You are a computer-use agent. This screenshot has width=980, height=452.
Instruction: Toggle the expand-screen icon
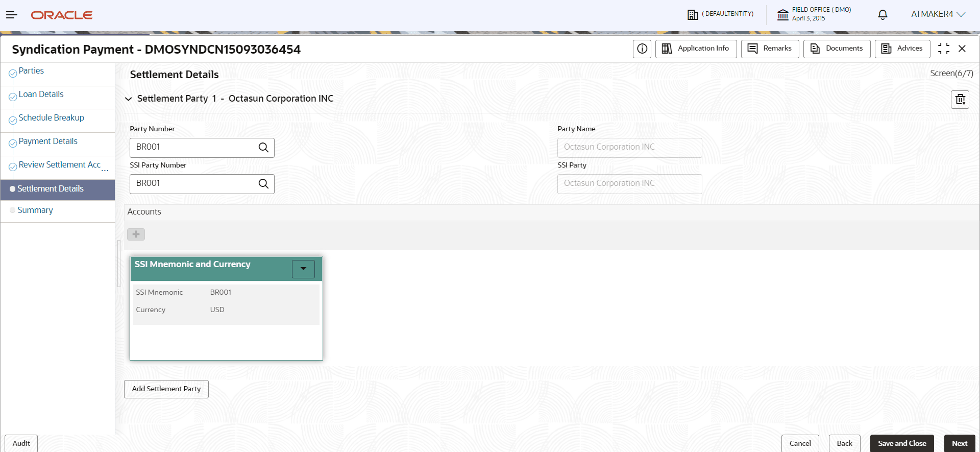coord(944,49)
